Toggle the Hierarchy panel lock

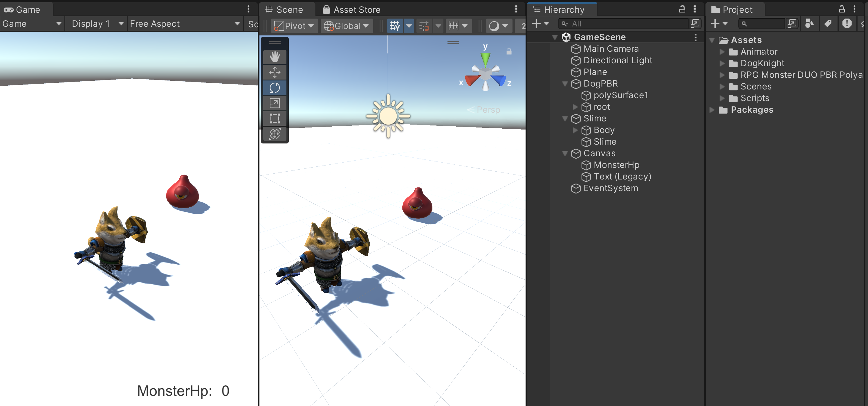(682, 9)
